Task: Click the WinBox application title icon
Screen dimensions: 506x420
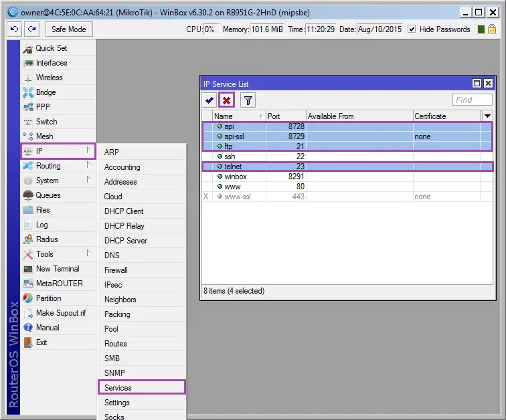Action: [x=13, y=12]
